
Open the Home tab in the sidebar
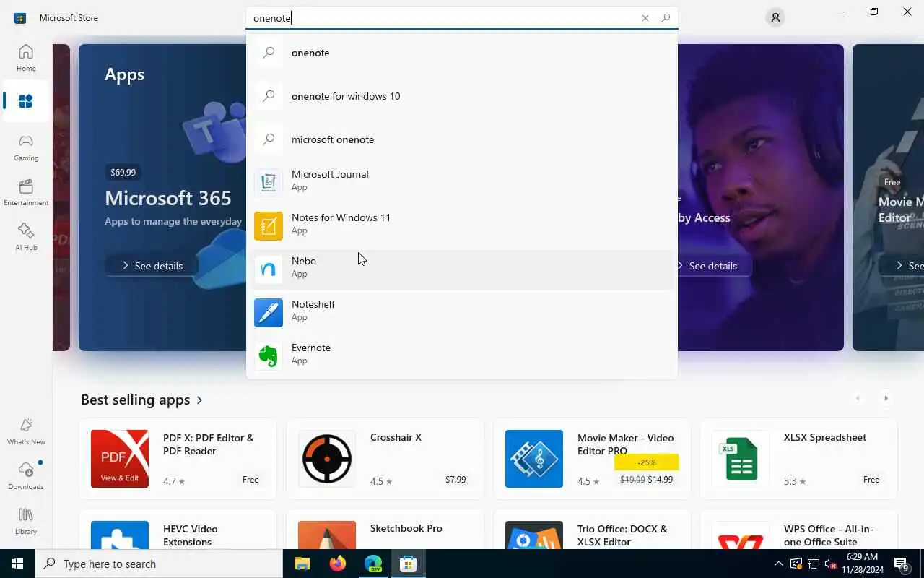pos(26,58)
